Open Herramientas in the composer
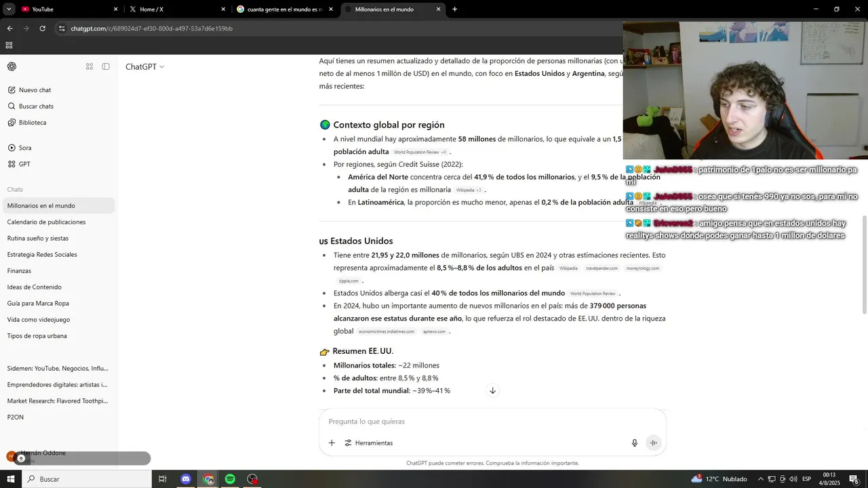Image resolution: width=868 pixels, height=488 pixels. point(368,443)
